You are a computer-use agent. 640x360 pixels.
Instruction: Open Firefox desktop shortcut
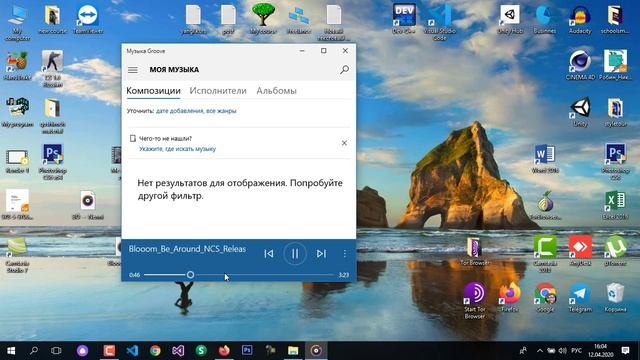pyautogui.click(x=509, y=297)
